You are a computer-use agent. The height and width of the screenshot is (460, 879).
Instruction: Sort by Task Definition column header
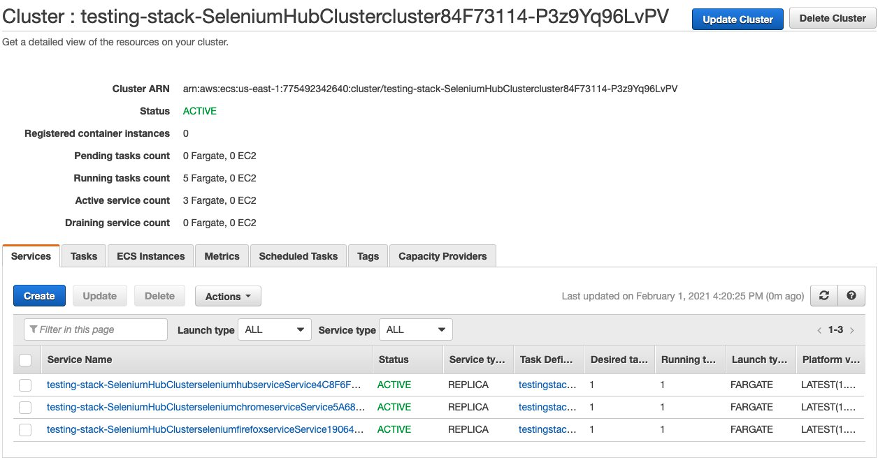(547, 360)
